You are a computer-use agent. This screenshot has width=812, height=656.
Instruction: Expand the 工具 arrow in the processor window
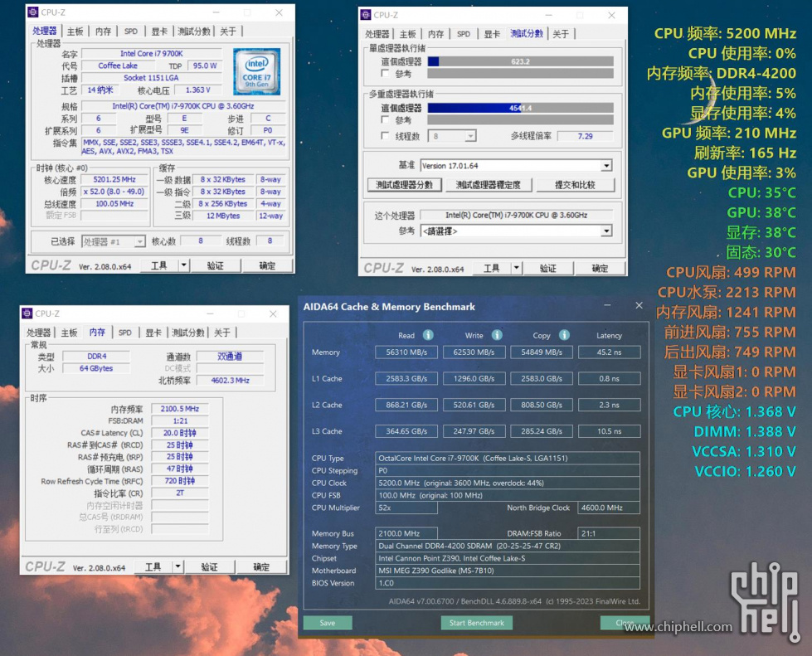click(x=184, y=265)
